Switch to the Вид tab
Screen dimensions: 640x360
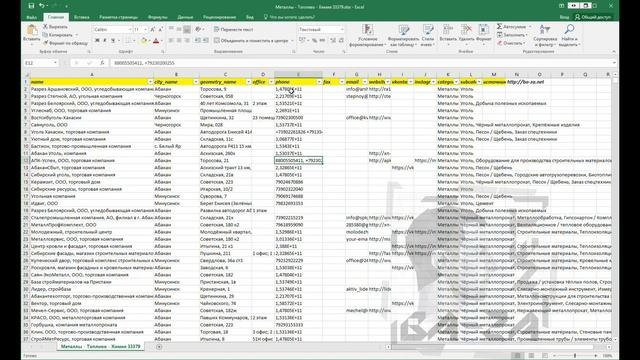249,17
